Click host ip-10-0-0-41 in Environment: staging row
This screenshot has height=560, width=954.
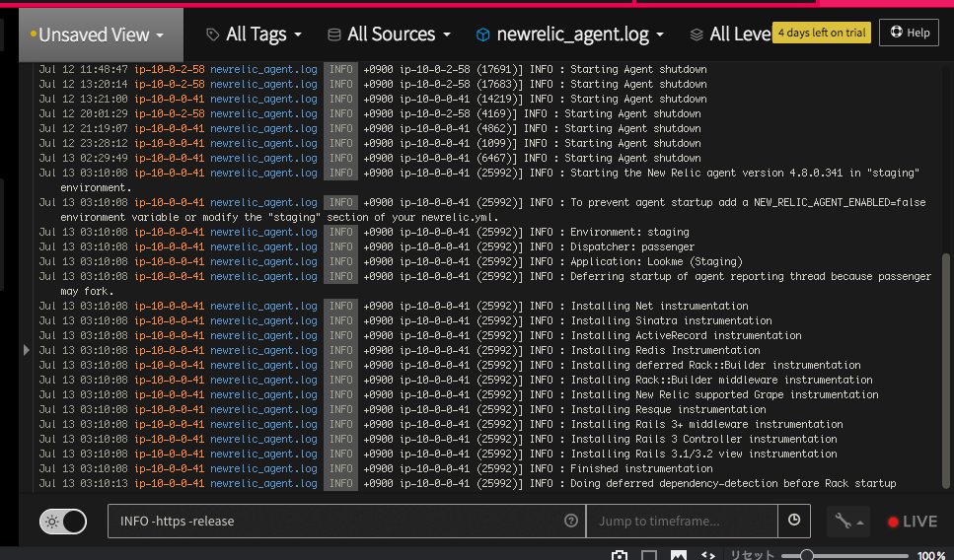coord(169,233)
